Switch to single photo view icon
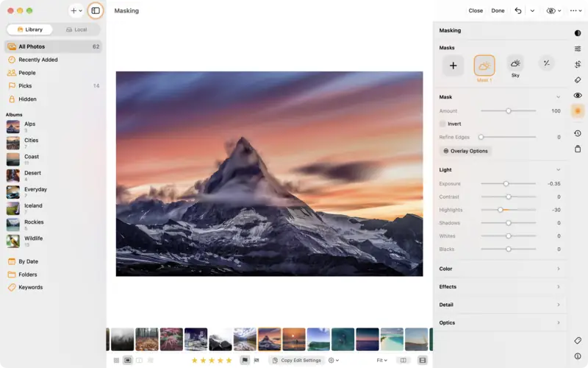Image resolution: width=588 pixels, height=368 pixels. coord(127,360)
